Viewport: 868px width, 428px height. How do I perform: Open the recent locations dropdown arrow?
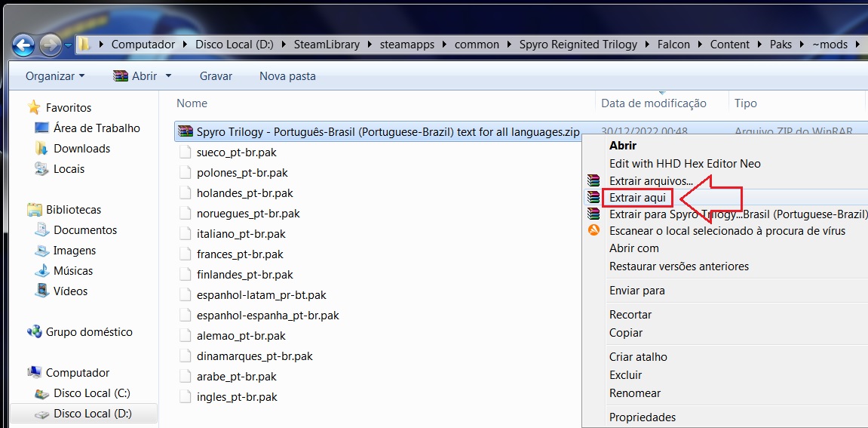tap(68, 45)
